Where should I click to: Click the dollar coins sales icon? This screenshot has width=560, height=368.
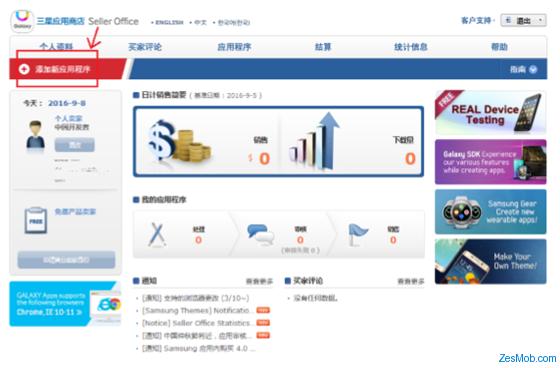tap(179, 143)
